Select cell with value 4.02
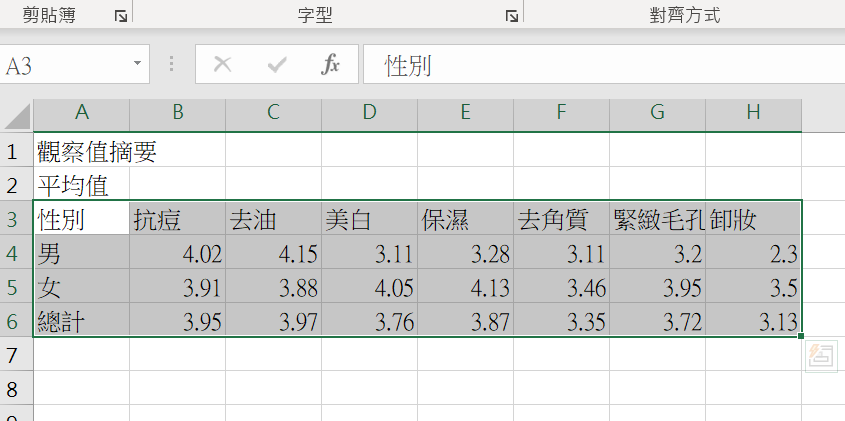Screen dimensions: 845x421 [x=177, y=253]
